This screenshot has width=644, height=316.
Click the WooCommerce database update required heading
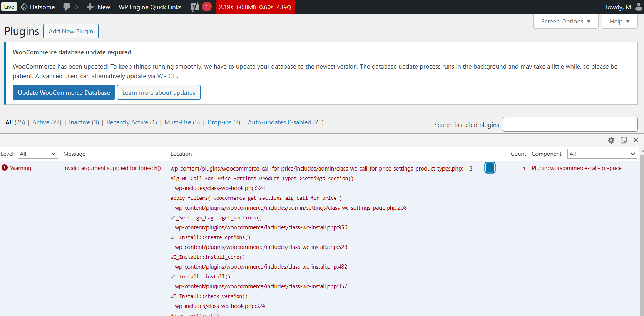pos(72,52)
